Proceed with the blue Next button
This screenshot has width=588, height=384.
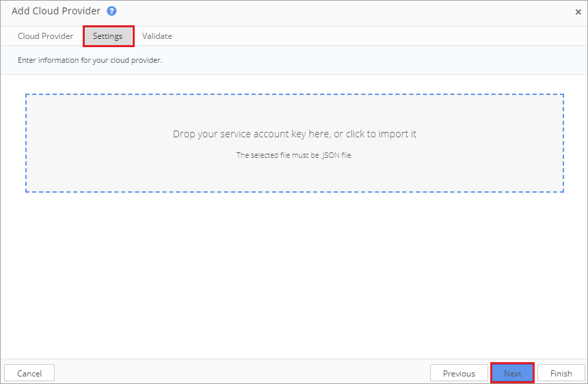[512, 373]
